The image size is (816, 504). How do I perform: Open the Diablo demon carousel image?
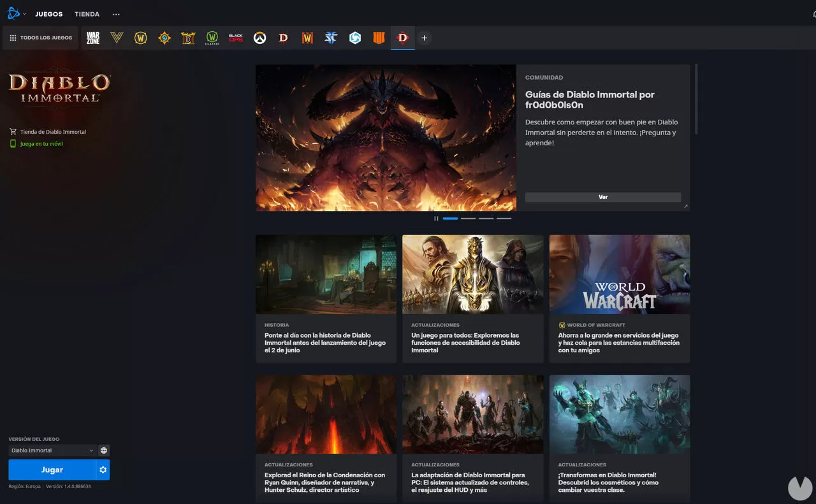(x=386, y=138)
